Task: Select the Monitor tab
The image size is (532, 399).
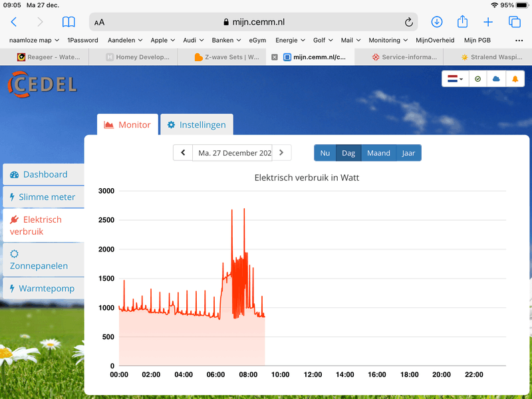Action: pos(128,125)
